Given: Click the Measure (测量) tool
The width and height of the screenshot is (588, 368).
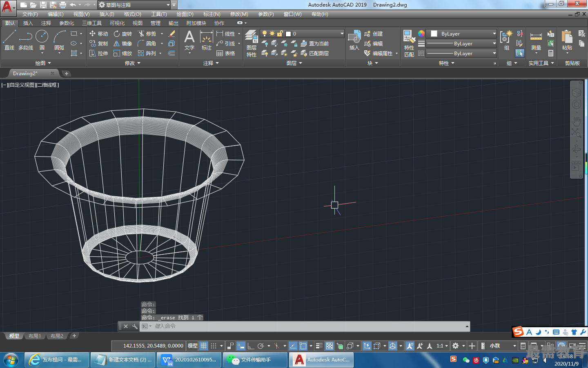Looking at the screenshot, I should (536, 40).
